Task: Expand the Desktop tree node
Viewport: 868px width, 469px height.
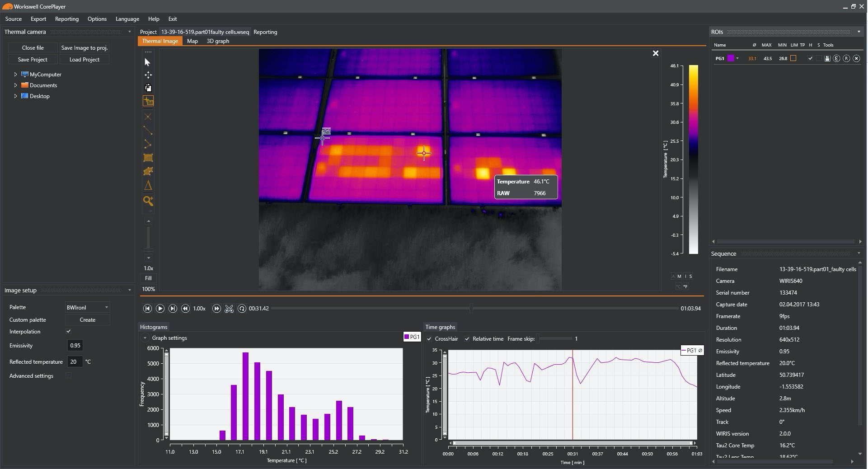Action: pyautogui.click(x=15, y=96)
